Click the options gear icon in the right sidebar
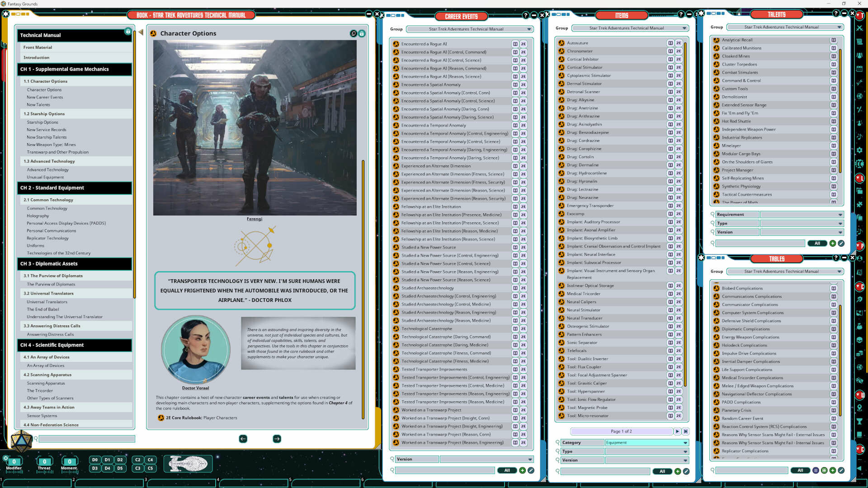Screen dimensions: 868x488 [x=860, y=150]
